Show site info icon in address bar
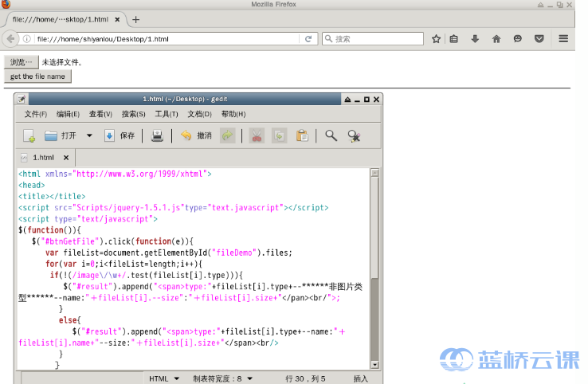The height and width of the screenshot is (384, 588). (x=26, y=38)
